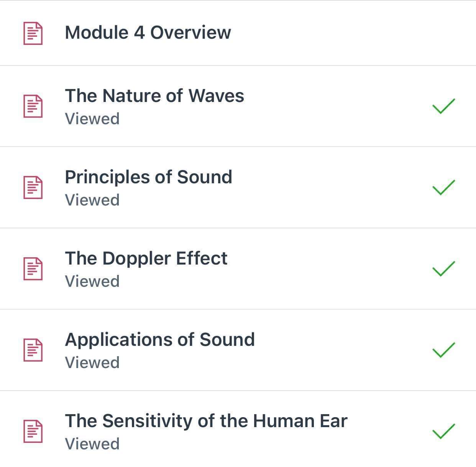
Task: Click the Module 4 Overview document icon
Action: (32, 33)
